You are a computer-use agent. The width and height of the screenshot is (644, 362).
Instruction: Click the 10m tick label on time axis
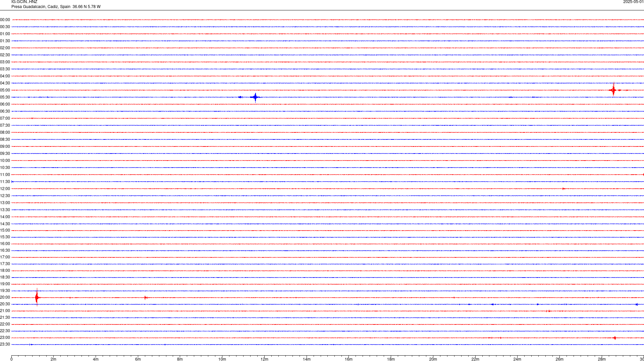pyautogui.click(x=222, y=359)
